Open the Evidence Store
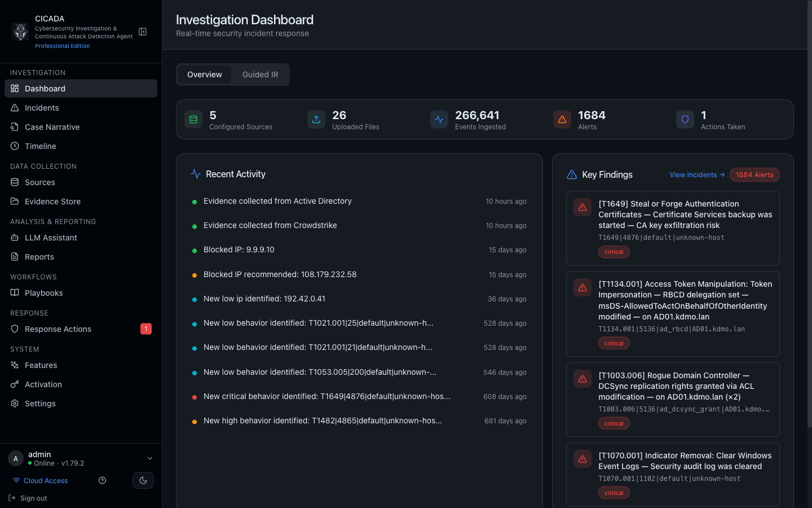 [81, 202]
